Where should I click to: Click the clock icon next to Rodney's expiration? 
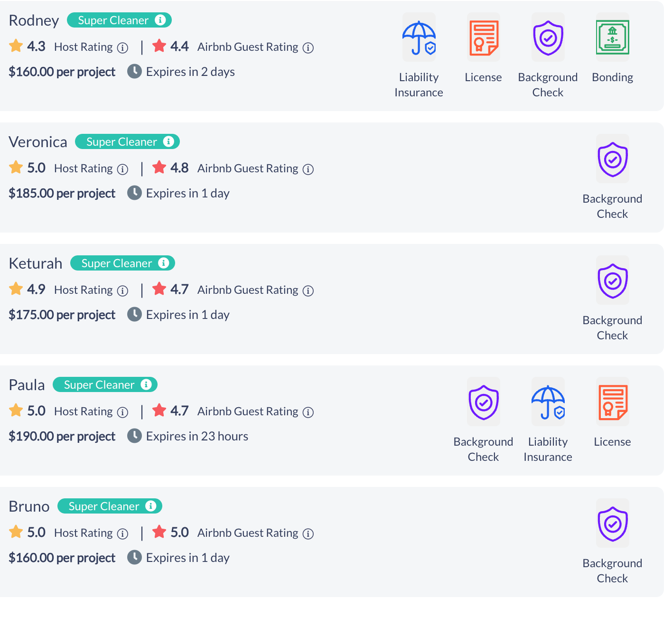click(134, 71)
